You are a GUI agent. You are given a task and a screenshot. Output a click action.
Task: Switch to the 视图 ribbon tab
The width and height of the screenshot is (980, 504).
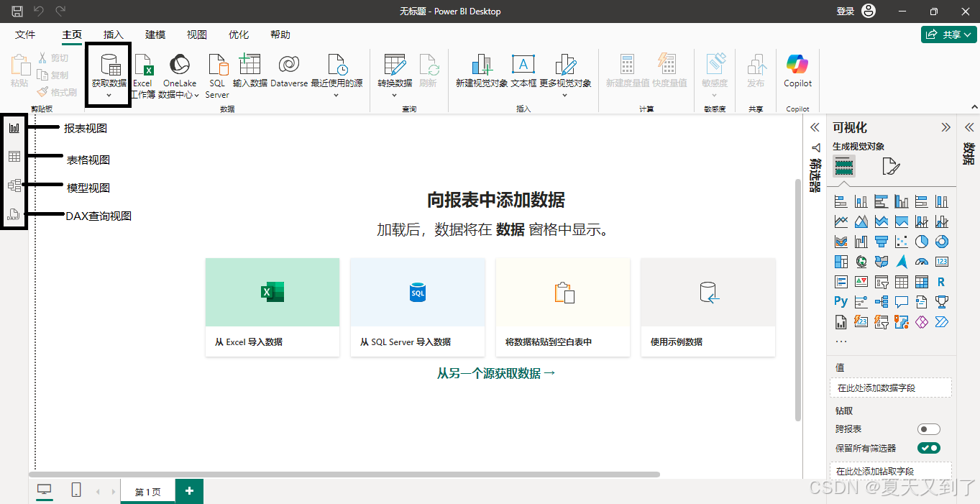click(197, 35)
